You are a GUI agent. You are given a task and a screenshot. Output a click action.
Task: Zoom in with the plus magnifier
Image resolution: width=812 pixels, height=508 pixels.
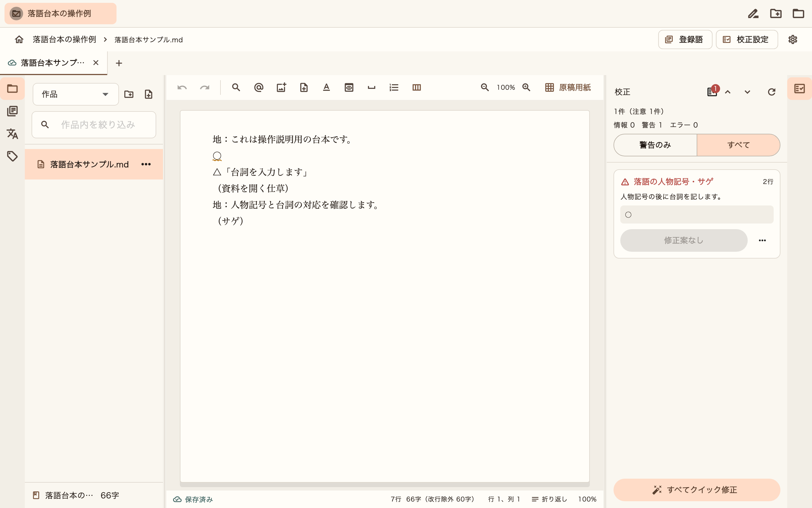click(526, 87)
